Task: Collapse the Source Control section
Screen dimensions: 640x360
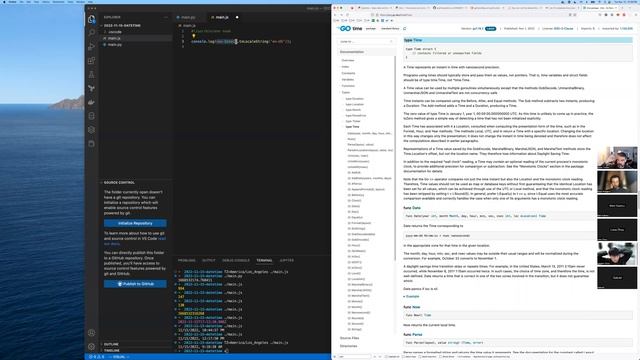Action: (x=119, y=182)
